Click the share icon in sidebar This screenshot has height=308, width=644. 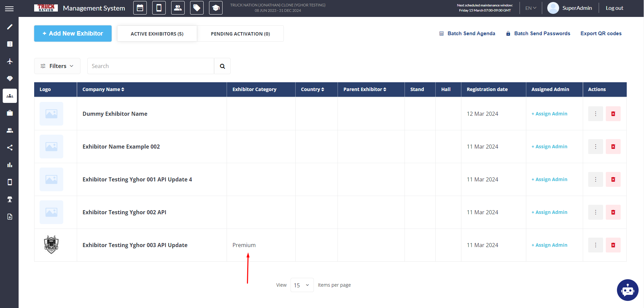pos(10,148)
